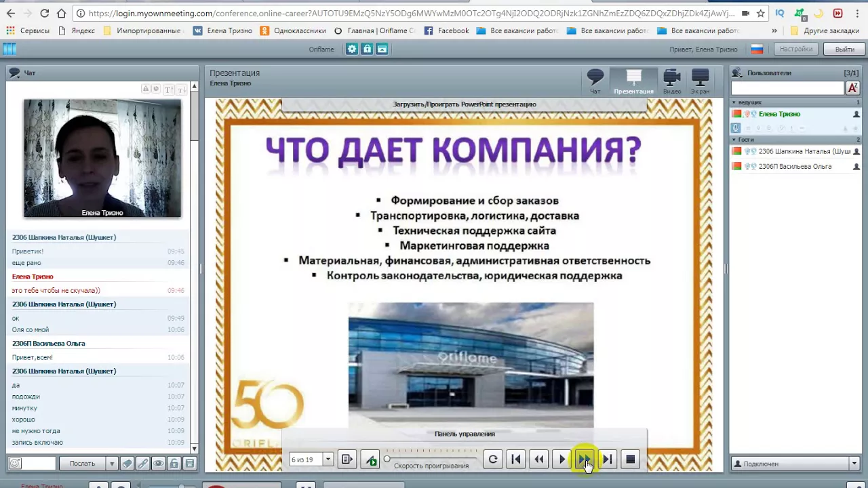868x488 pixels.
Task: Click the Послать send button
Action: click(x=82, y=464)
